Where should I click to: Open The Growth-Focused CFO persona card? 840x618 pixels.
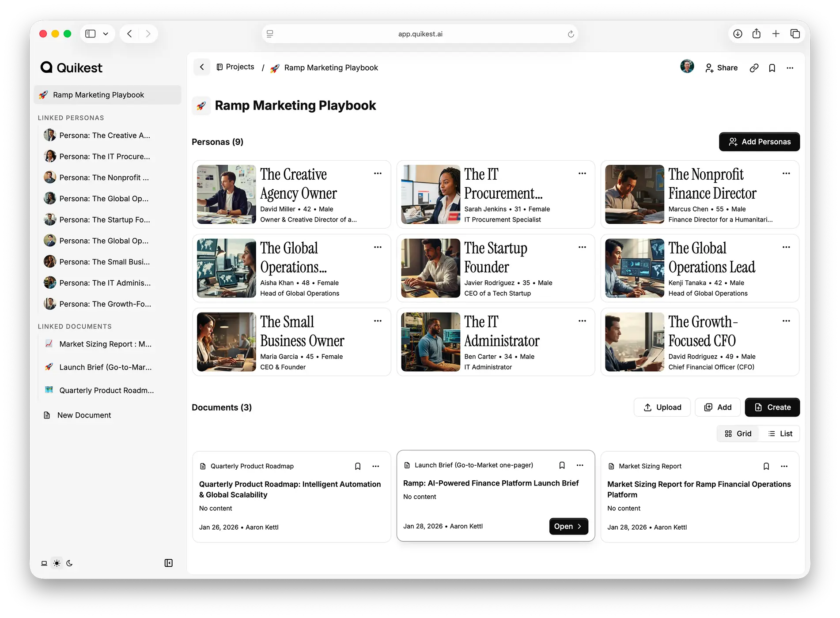pos(700,342)
